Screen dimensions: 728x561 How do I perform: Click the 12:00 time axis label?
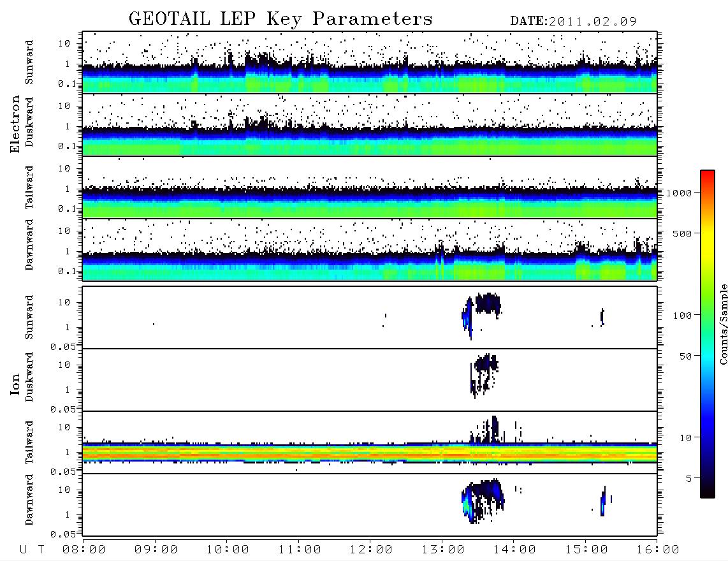pyautogui.click(x=371, y=550)
